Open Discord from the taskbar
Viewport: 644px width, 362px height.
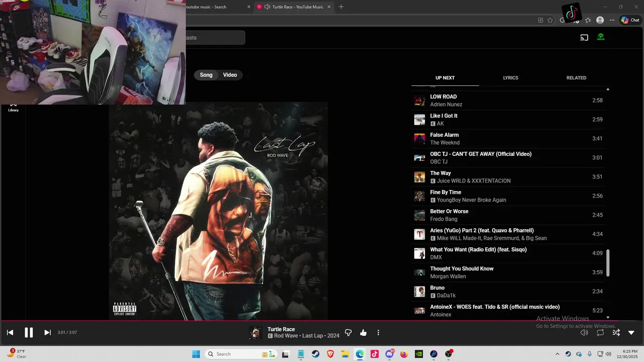(x=389, y=354)
